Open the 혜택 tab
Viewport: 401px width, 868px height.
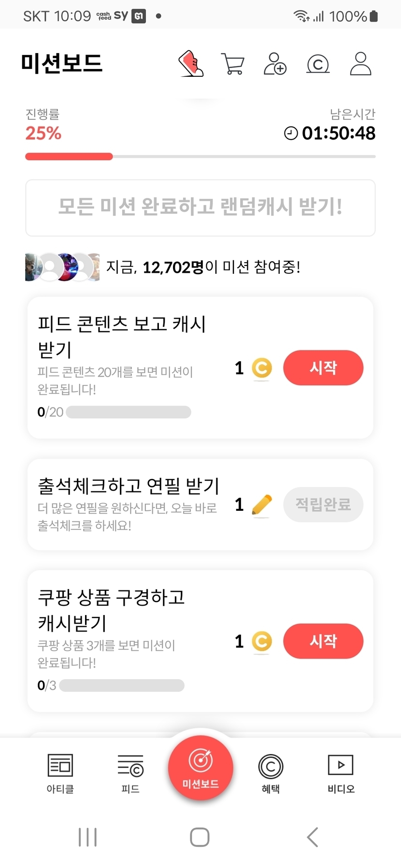pyautogui.click(x=271, y=773)
